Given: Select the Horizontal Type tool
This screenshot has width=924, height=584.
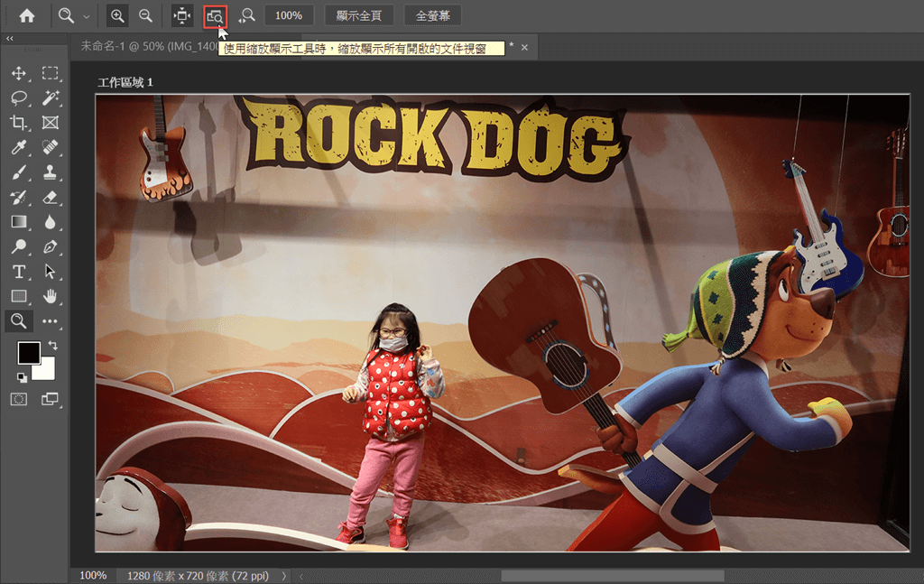Looking at the screenshot, I should 19,271.
